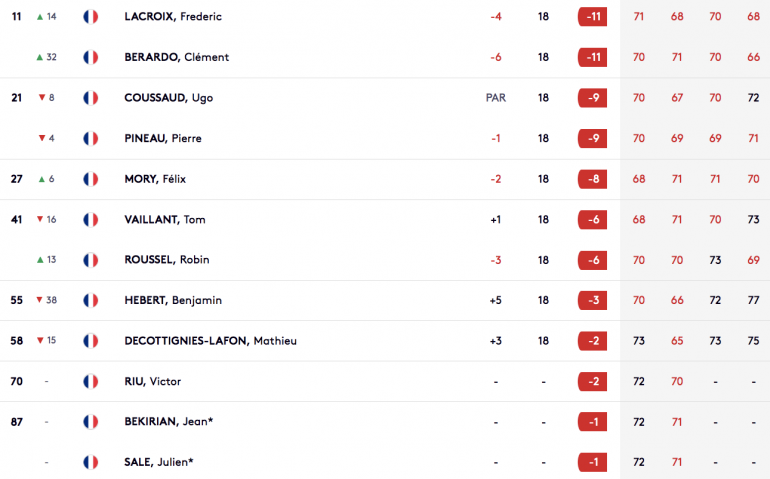Click the flag icon next to RIU, Victor
This screenshot has width=770, height=479.
tap(90, 381)
